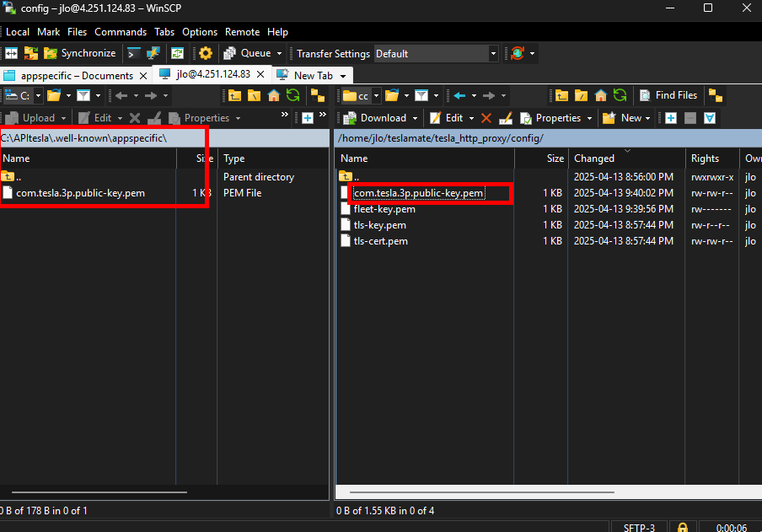This screenshot has width=762, height=532.
Task: Select remote file tls-cert.pem
Action: (x=380, y=241)
